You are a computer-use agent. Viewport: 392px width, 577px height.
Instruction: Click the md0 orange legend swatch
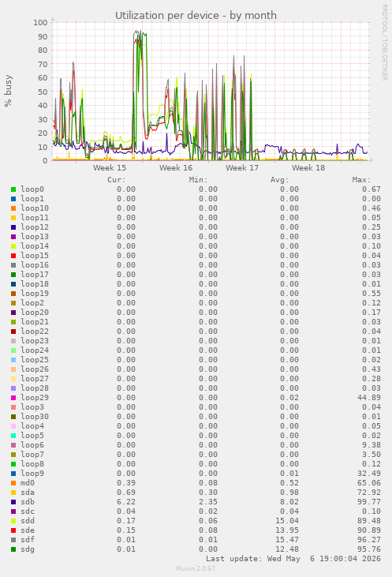click(x=13, y=483)
